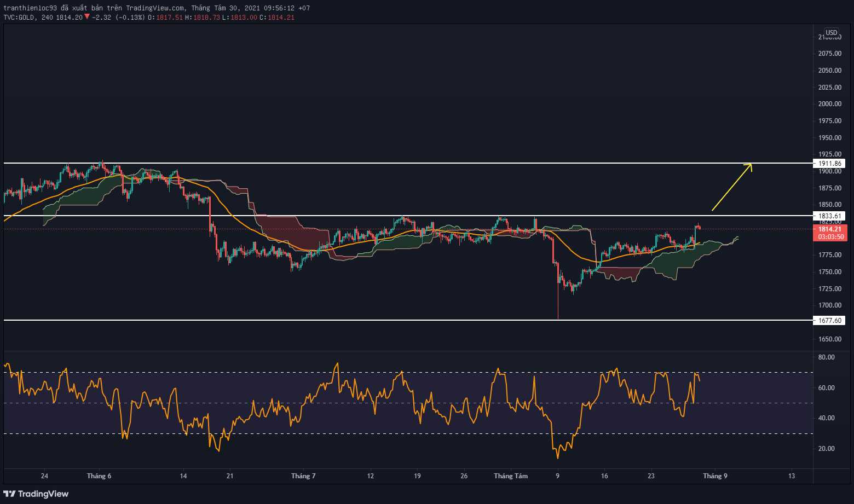Viewport: 854px width, 504px height.
Task: Click the 2075.00 tick on price axis
Action: coord(830,54)
